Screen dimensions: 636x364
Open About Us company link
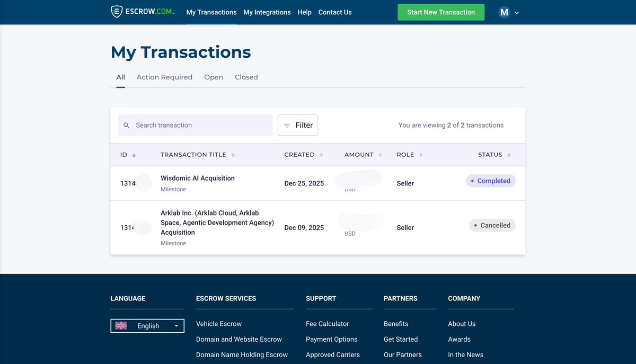click(462, 324)
